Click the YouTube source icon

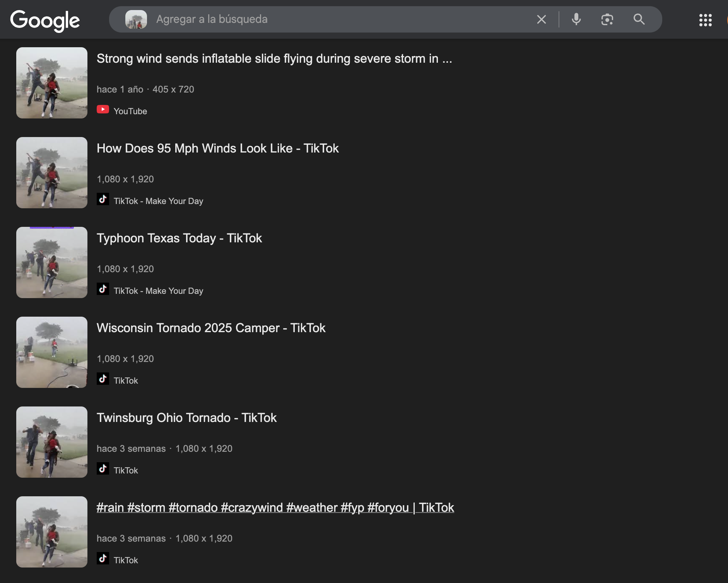[x=103, y=110]
